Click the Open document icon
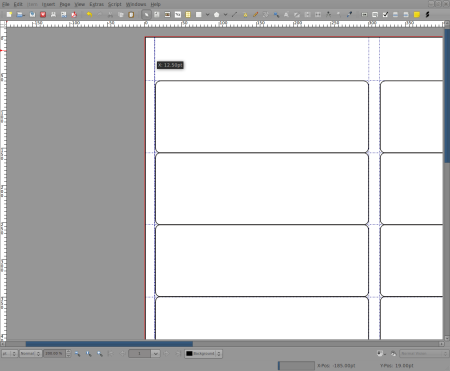The image size is (450, 371). coord(20,15)
